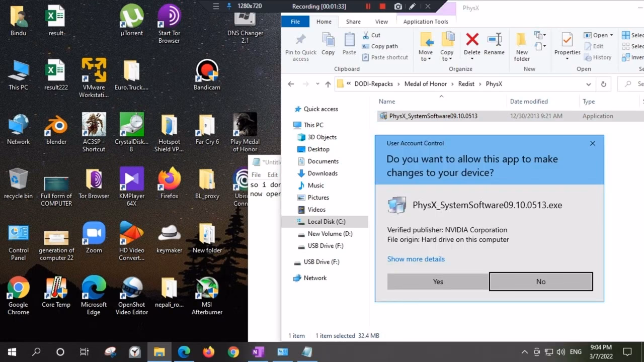This screenshot has height=362, width=644.
Task: Click the Medal of Honor breadcrumb
Action: coord(426,84)
